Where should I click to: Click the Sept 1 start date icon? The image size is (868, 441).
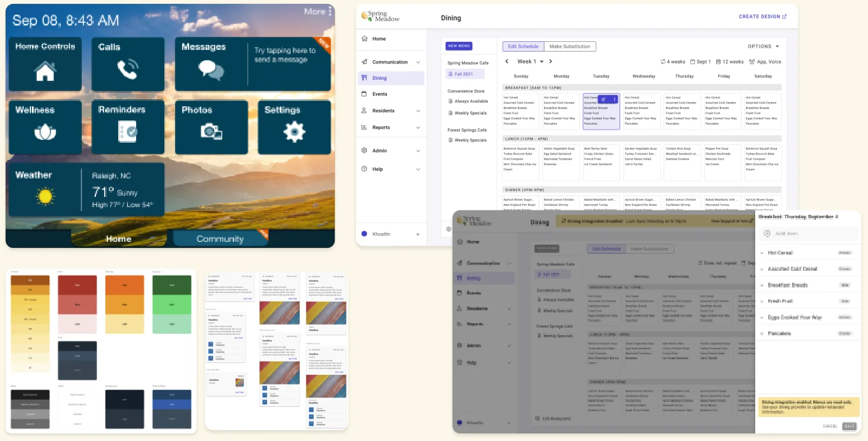pos(692,62)
